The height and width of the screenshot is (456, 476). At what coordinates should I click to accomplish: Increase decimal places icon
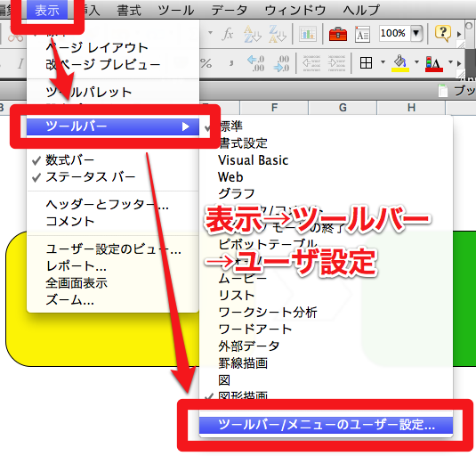pos(255,63)
